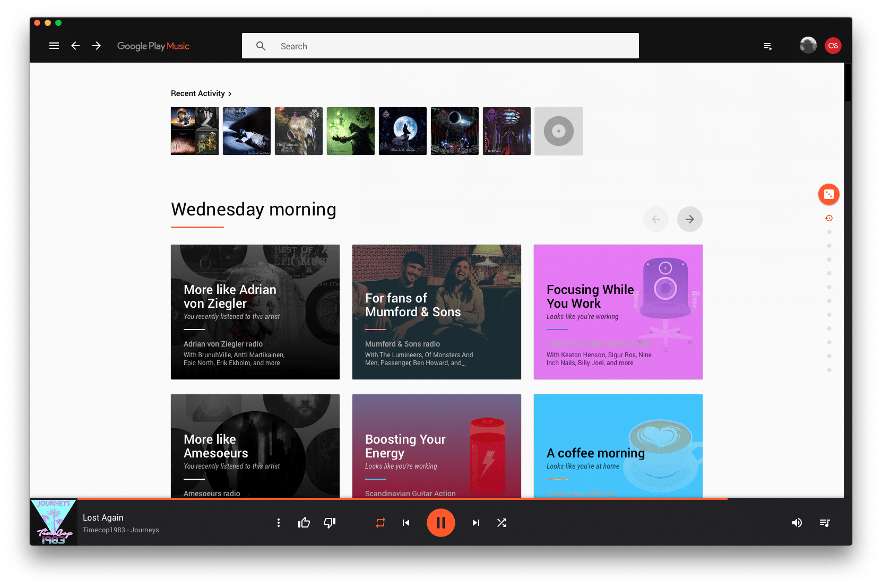Give the song a thumbs down

tap(330, 523)
